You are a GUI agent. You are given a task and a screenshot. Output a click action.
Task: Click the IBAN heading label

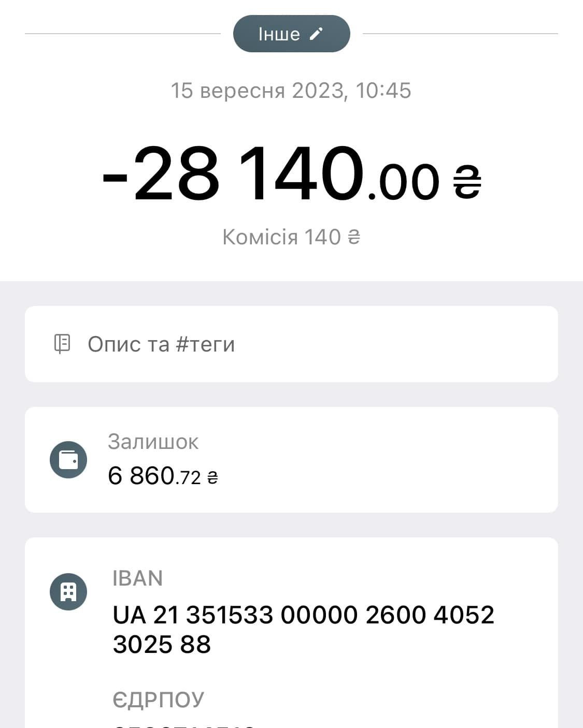[137, 578]
